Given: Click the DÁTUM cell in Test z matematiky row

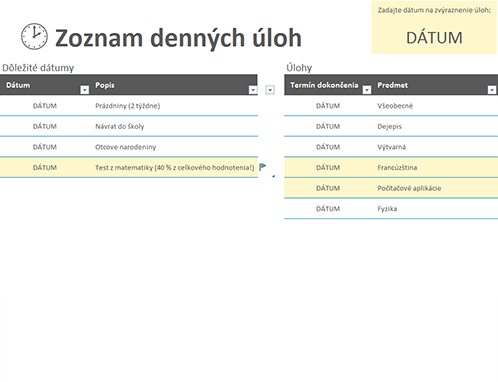Looking at the screenshot, I should click(45, 167).
